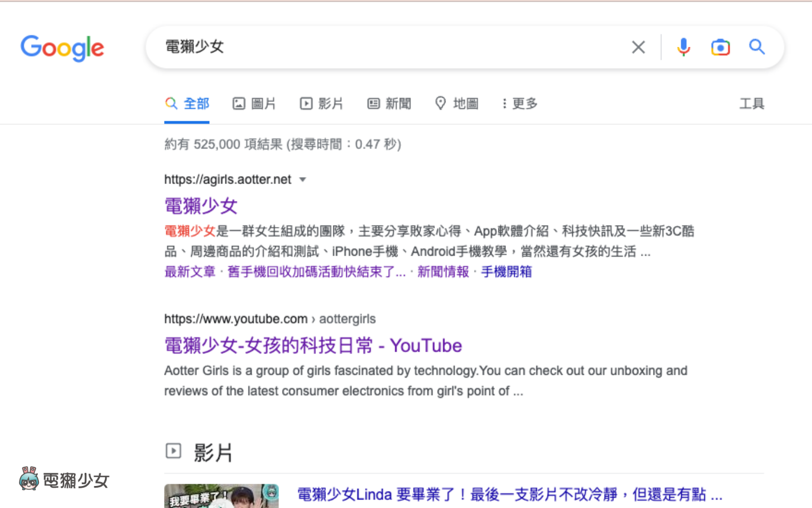Switch to the 地圖 tab
The height and width of the screenshot is (508, 812).
point(457,103)
